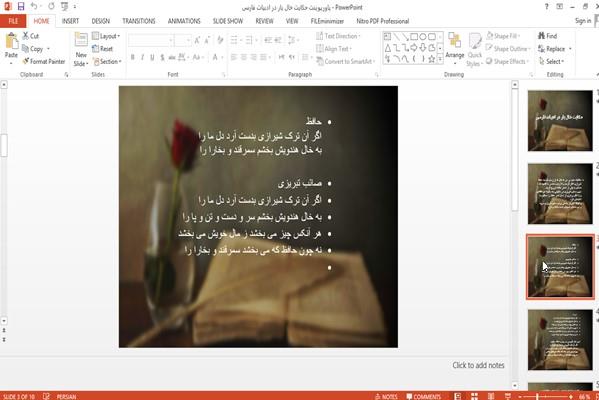Screen dimensions: 599x400
Task: Click the Convert to SmartArt command
Action: pos(345,62)
